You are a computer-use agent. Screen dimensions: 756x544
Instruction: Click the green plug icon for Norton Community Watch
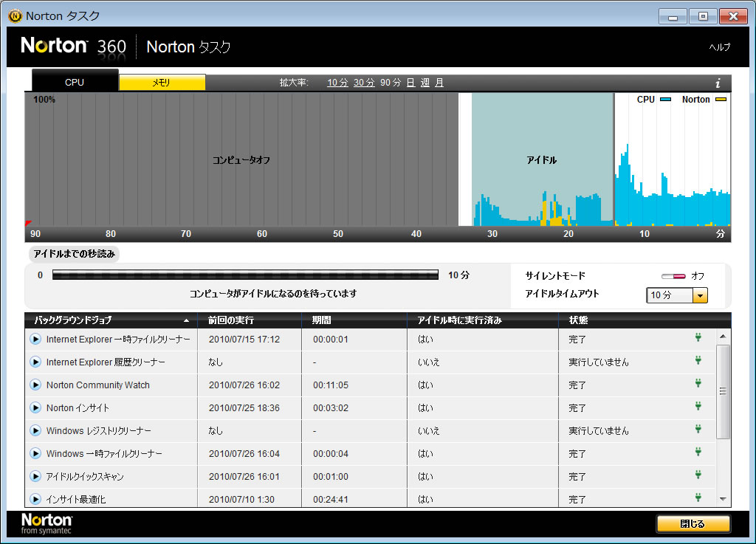[697, 384]
